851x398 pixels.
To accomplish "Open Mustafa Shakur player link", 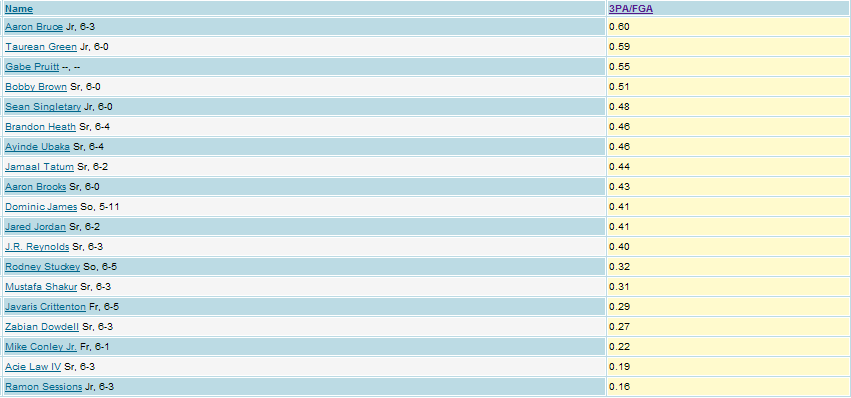I will coord(41,287).
